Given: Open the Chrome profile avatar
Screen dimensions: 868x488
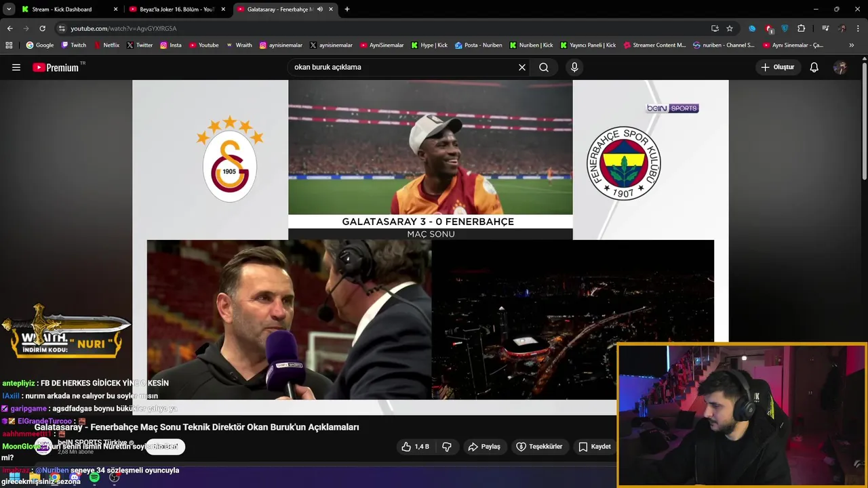Looking at the screenshot, I should click(842, 28).
